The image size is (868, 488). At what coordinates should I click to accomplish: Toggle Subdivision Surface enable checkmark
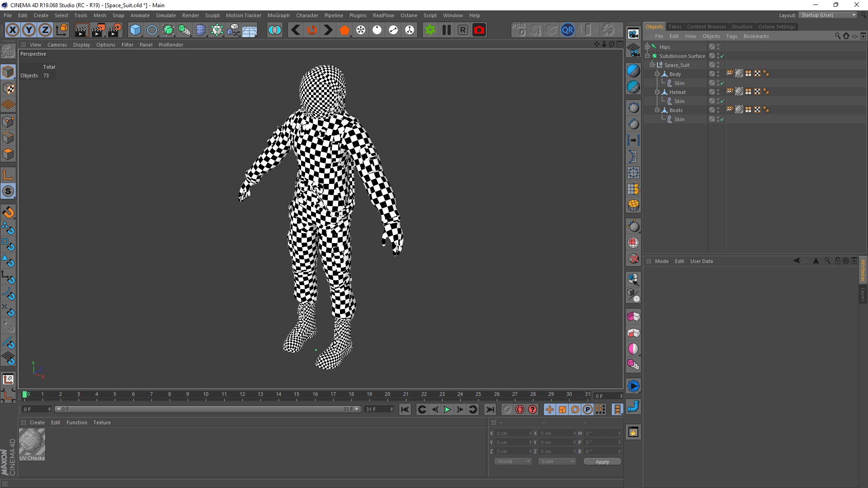click(x=722, y=56)
